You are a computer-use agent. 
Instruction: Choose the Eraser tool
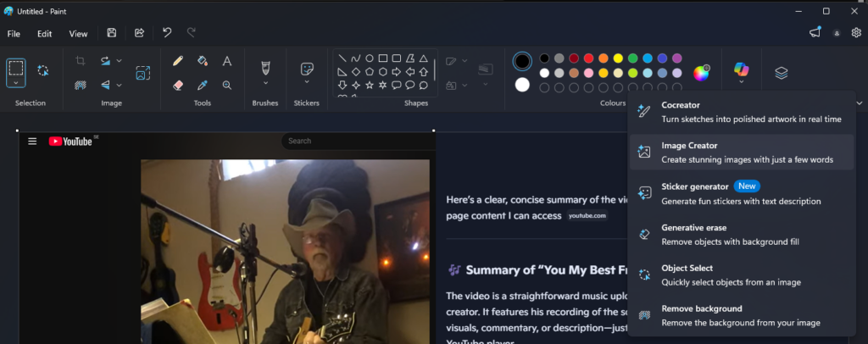[178, 85]
